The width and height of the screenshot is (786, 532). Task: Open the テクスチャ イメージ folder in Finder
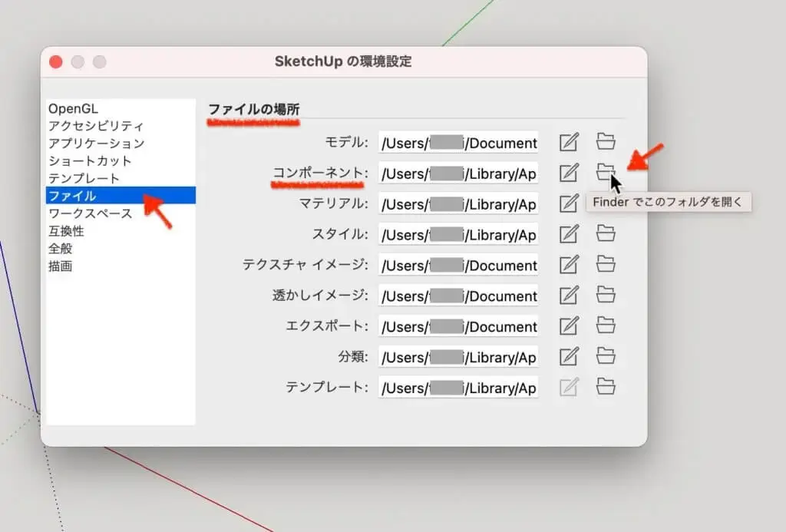(x=606, y=264)
